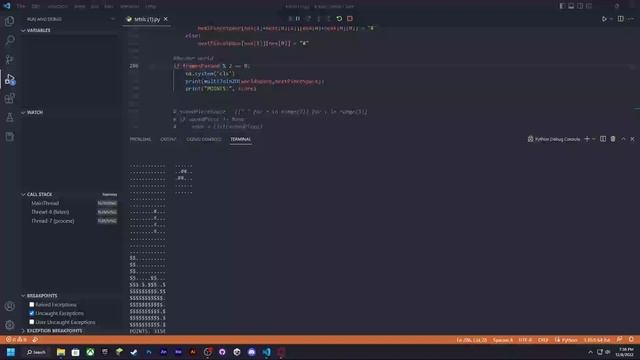This screenshot has height=360, width=640.
Task: Run Python file using the play icon
Action: pos(604,19)
